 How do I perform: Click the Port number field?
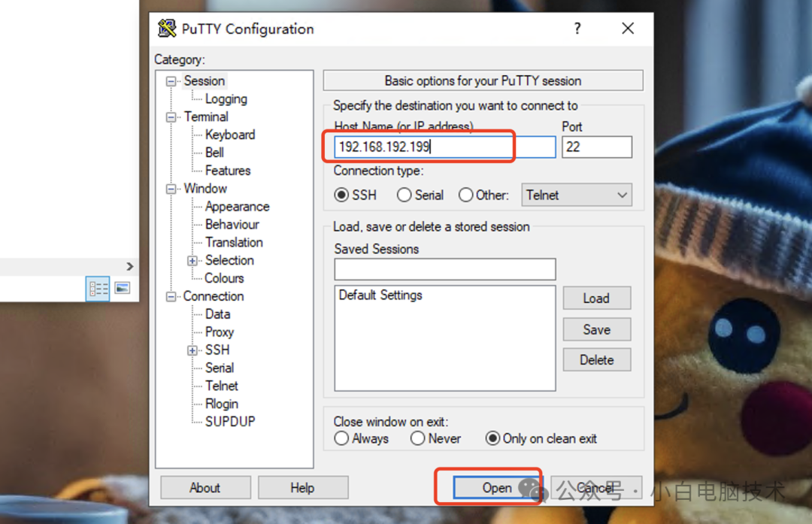[x=597, y=147]
